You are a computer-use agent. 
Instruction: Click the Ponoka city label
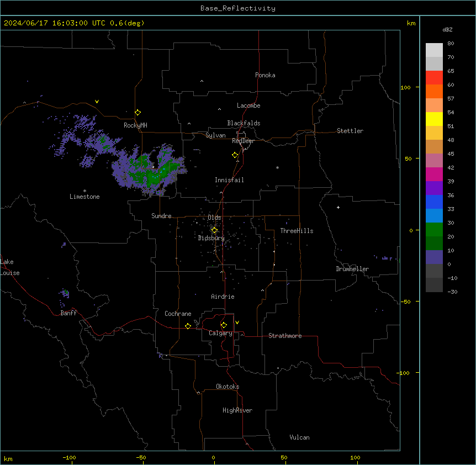[265, 75]
